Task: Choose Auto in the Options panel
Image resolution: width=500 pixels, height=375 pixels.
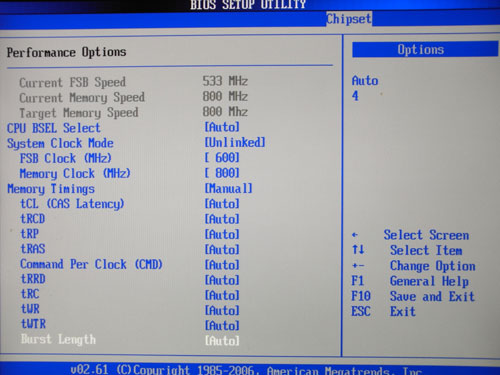Action: coord(365,81)
